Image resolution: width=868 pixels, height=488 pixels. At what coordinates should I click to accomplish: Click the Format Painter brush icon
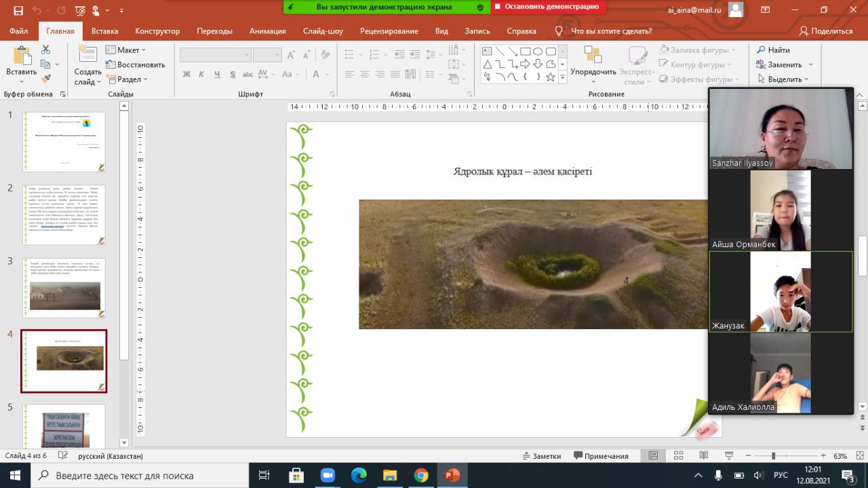point(45,79)
